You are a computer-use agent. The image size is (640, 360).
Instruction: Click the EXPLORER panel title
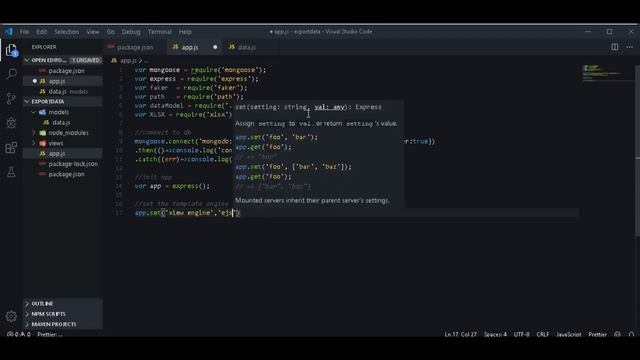tap(44, 47)
